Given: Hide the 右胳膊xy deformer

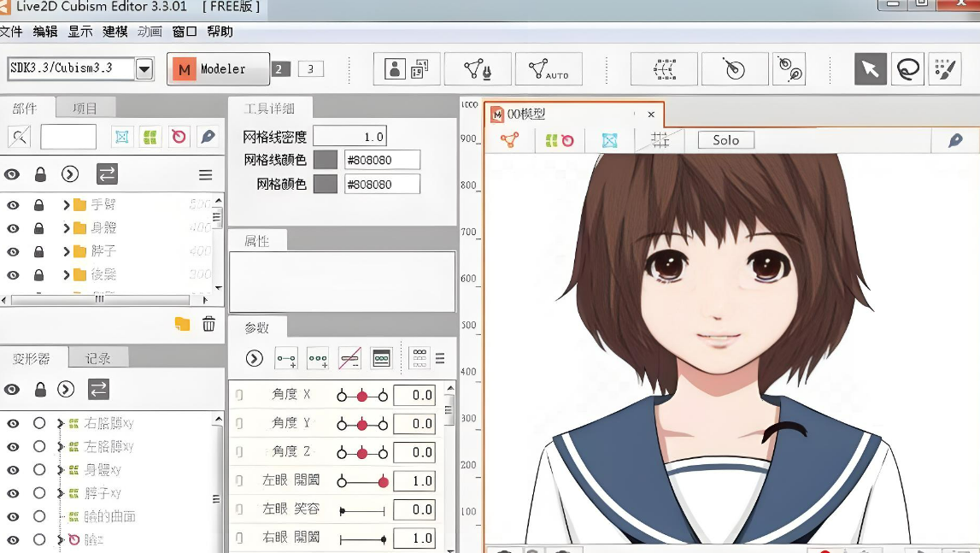Looking at the screenshot, I should 13,423.
